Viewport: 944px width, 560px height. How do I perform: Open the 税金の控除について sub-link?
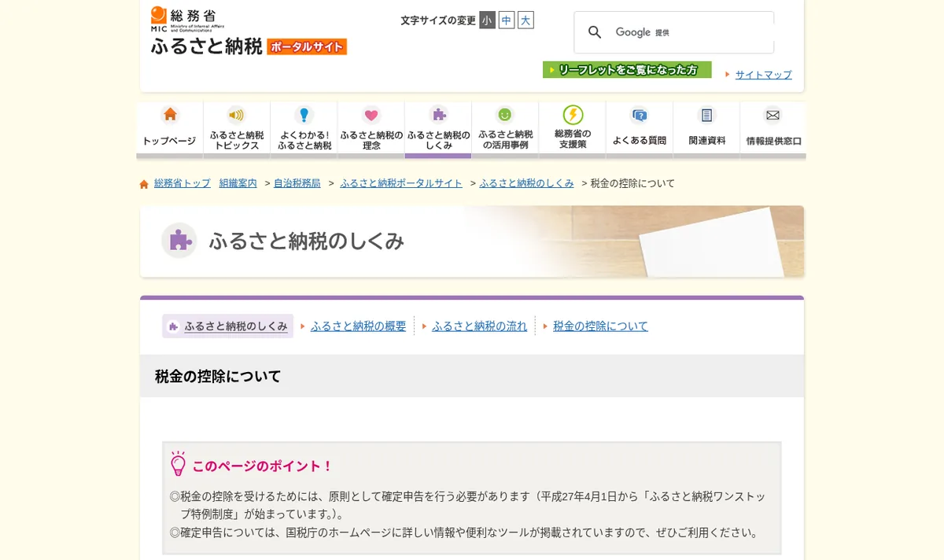click(600, 326)
